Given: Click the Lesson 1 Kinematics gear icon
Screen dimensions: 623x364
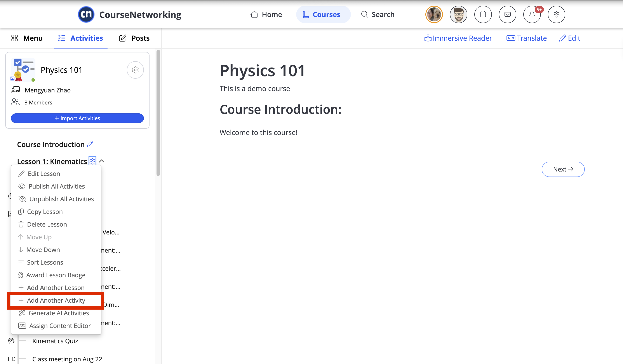Looking at the screenshot, I should click(92, 161).
